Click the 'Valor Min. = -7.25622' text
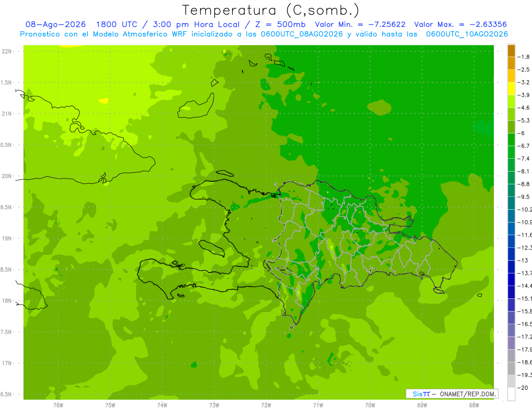This screenshot has height=411, width=532. [x=360, y=24]
